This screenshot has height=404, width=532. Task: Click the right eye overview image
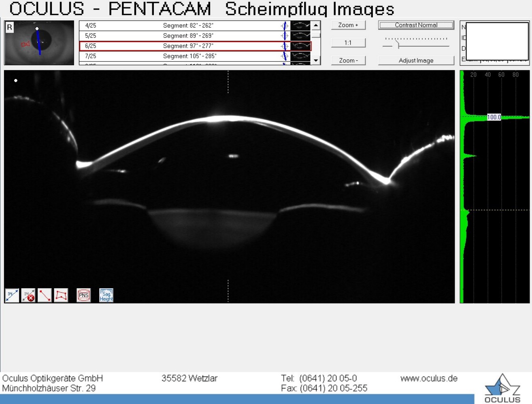click(x=39, y=43)
